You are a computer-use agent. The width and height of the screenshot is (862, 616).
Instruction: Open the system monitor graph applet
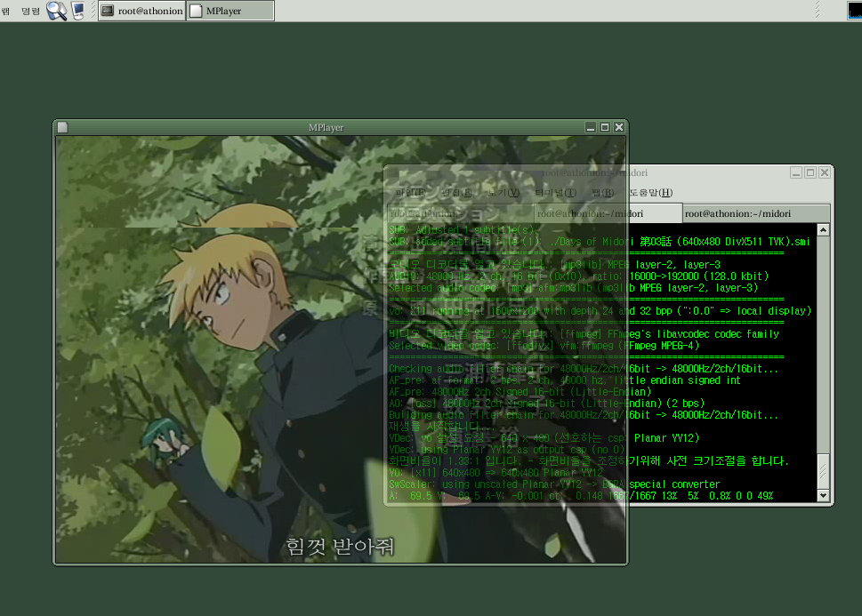(854, 11)
